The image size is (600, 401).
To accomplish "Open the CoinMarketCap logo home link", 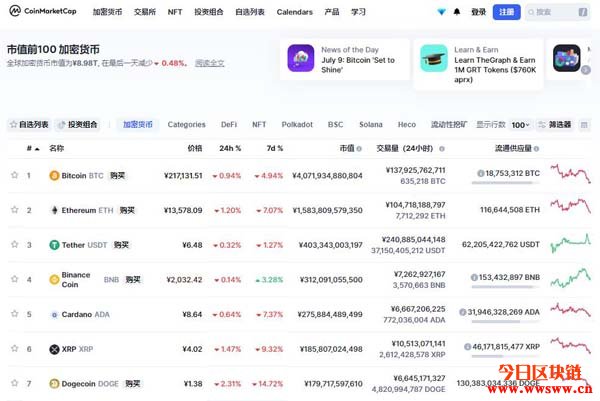I will click(x=42, y=11).
